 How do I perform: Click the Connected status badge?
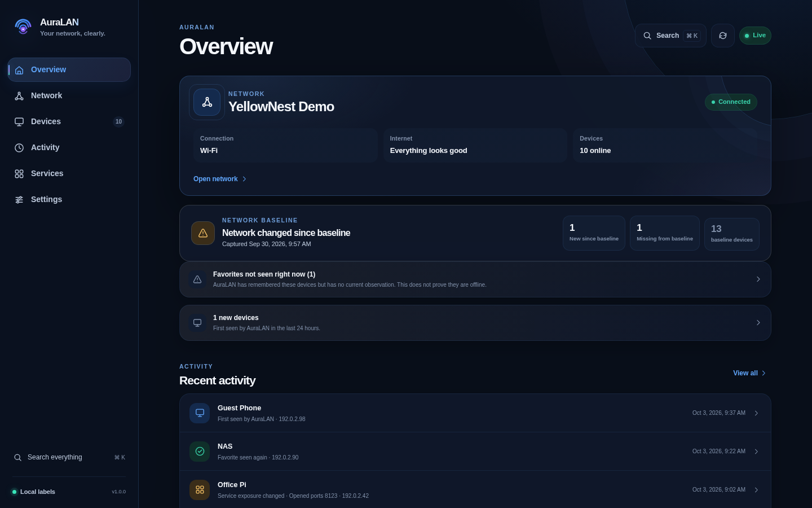(731, 102)
